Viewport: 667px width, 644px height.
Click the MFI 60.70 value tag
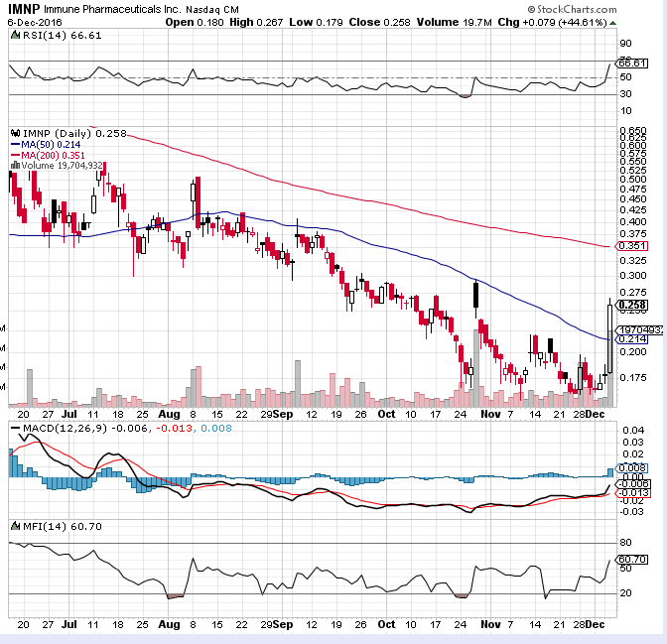[x=632, y=560]
